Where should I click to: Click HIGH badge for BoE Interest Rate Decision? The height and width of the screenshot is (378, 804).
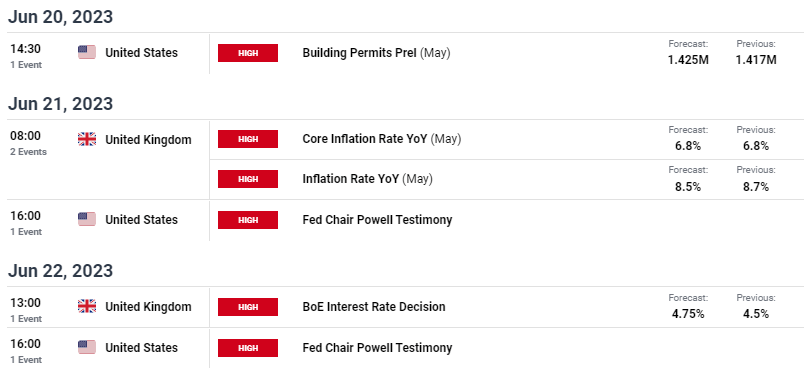[x=248, y=307]
